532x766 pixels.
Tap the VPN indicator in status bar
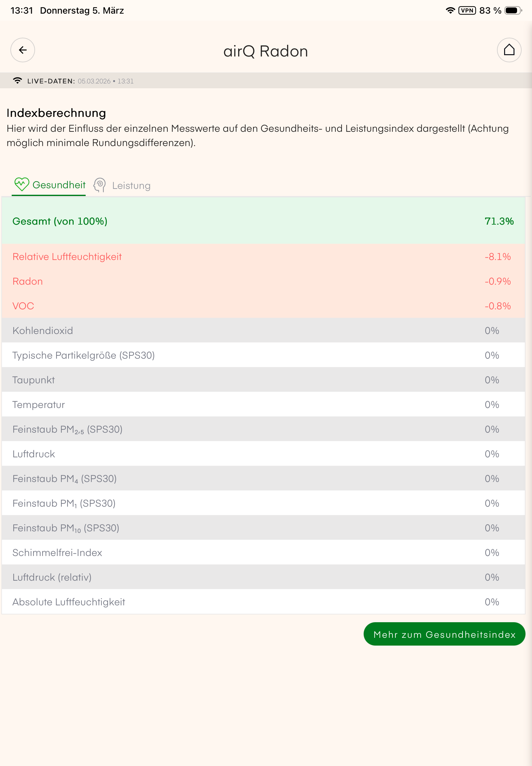coord(467,11)
